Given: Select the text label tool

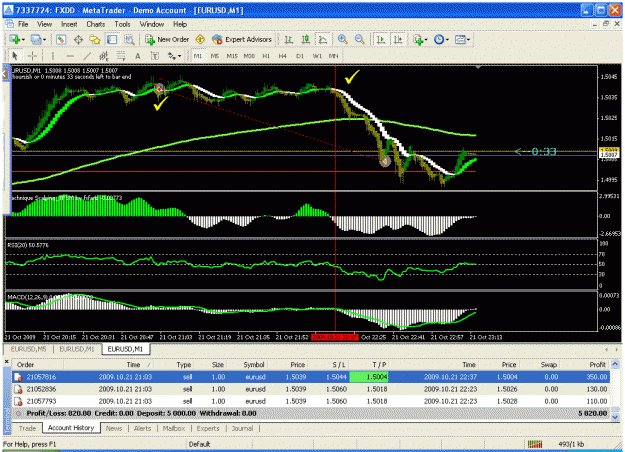Looking at the screenshot, I should coord(155,56).
